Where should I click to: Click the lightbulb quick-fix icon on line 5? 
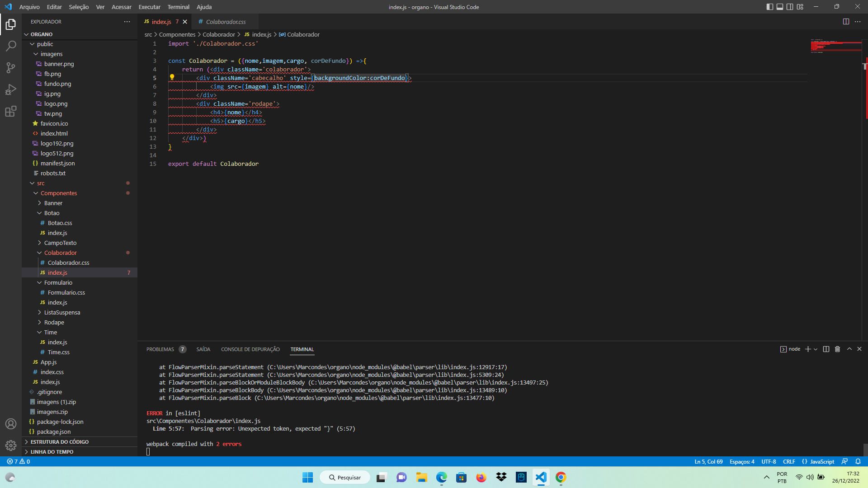coord(172,78)
